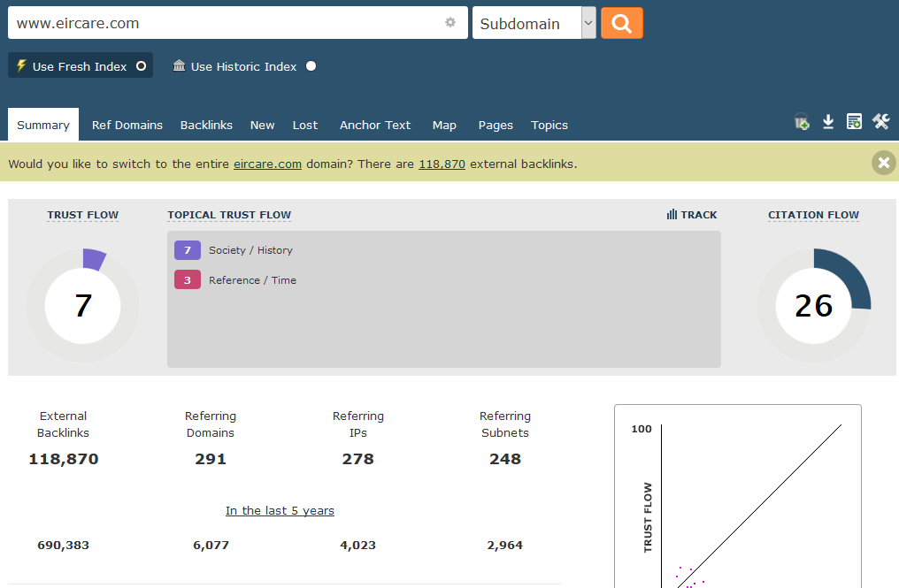The height and width of the screenshot is (588, 899).
Task: Switch to the Ref Domains tab
Action: click(127, 126)
